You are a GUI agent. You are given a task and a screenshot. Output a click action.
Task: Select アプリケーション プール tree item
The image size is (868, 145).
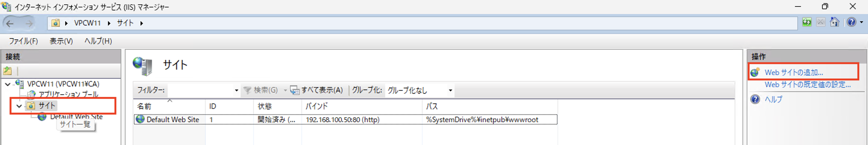68,94
